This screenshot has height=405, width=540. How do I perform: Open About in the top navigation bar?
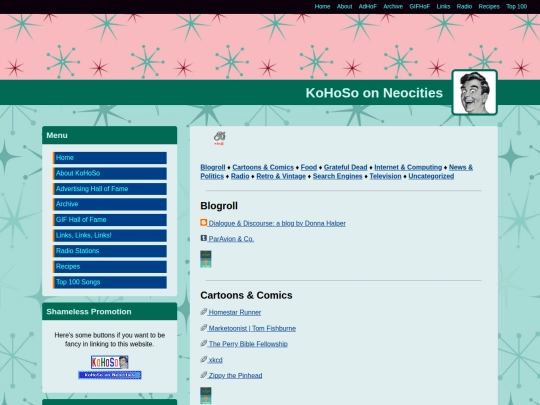click(344, 7)
